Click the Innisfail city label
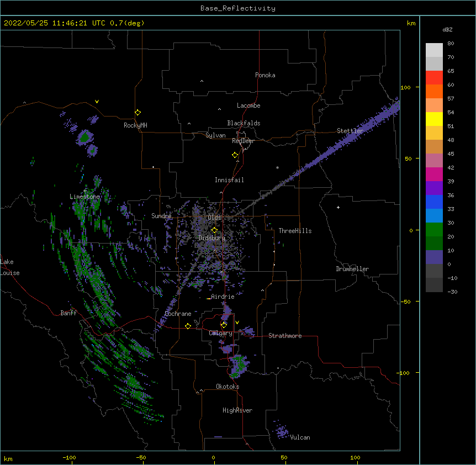The height and width of the screenshot is (465, 476). (x=229, y=180)
